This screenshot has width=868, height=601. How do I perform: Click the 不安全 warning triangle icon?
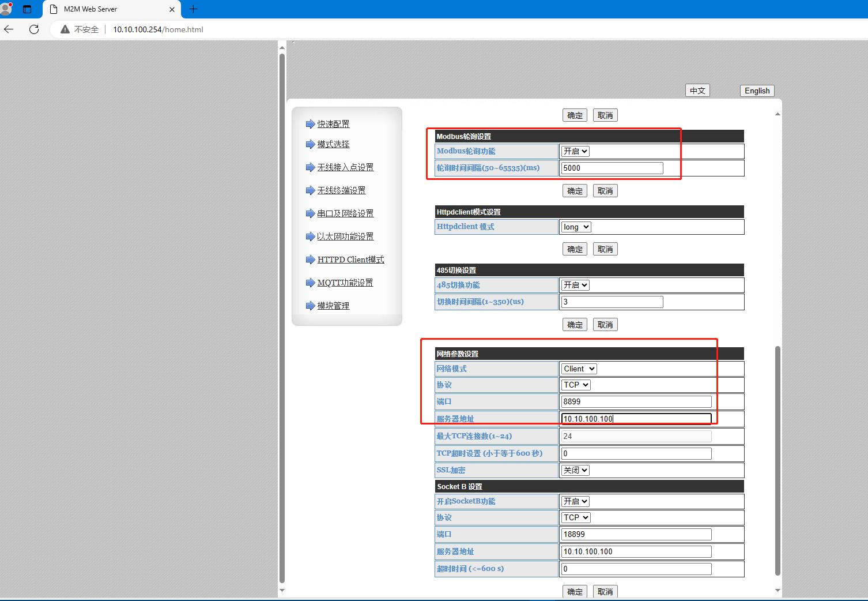click(65, 29)
